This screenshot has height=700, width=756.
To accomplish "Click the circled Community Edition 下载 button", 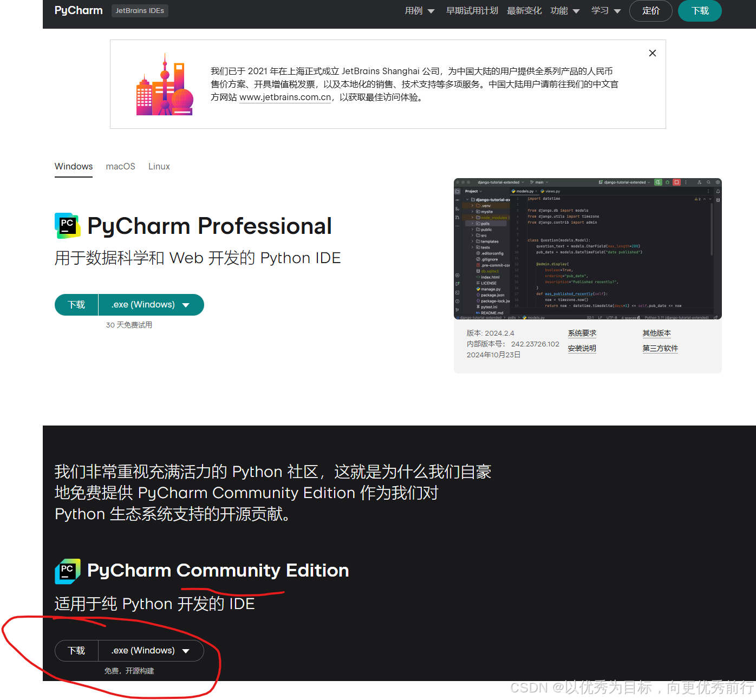I will point(76,651).
